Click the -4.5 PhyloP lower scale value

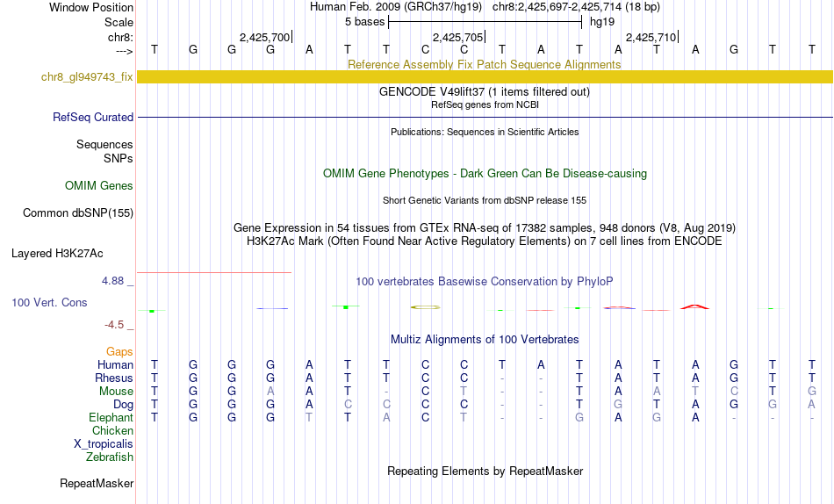114,325
